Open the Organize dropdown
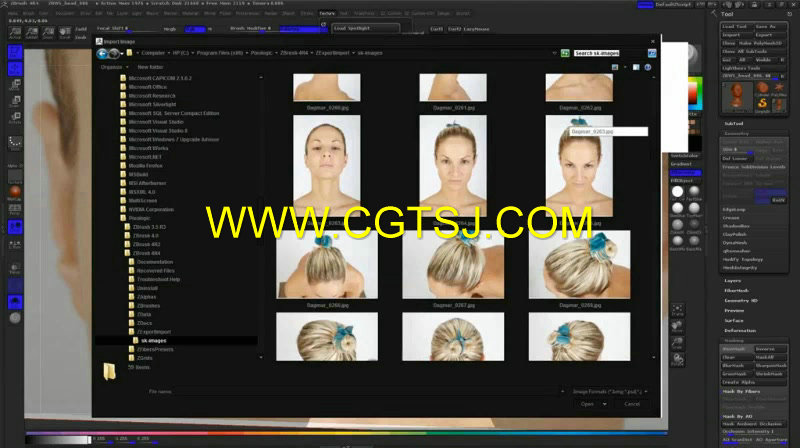800x448 pixels. point(114,67)
